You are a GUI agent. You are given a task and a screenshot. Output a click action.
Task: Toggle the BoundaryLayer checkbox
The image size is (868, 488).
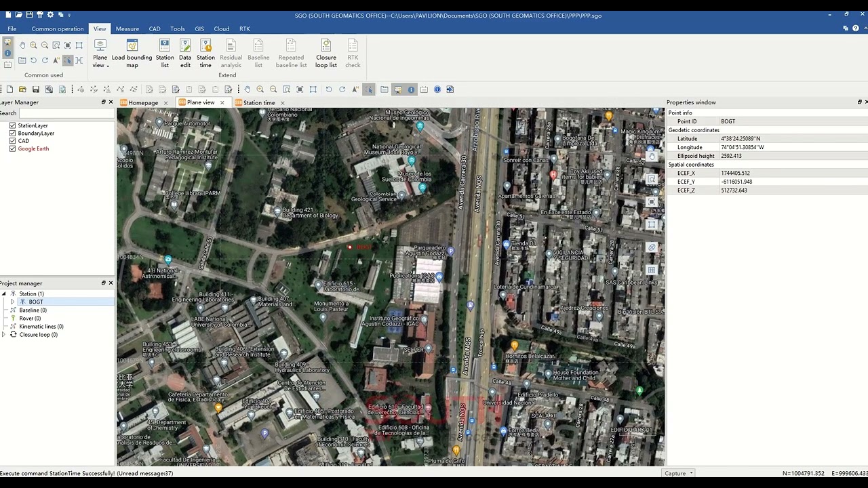coord(12,134)
